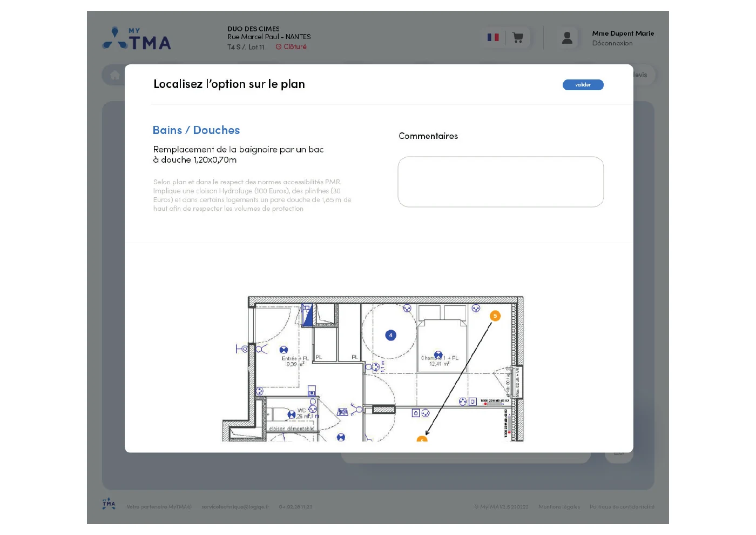
Task: Open the shopping cart icon
Action: point(518,38)
